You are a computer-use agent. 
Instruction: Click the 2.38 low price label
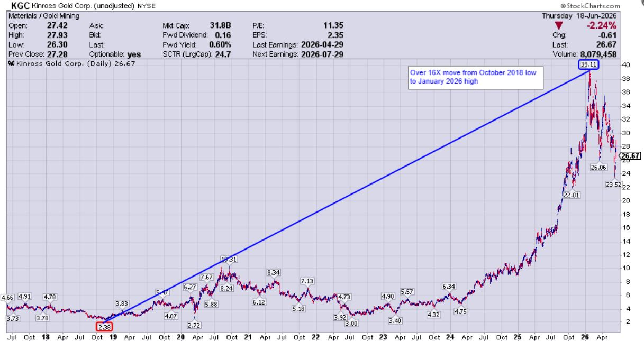[105, 327]
